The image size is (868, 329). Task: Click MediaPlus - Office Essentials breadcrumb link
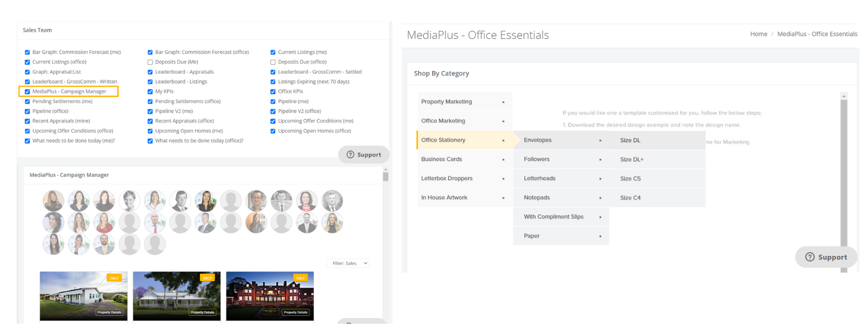pyautogui.click(x=817, y=34)
